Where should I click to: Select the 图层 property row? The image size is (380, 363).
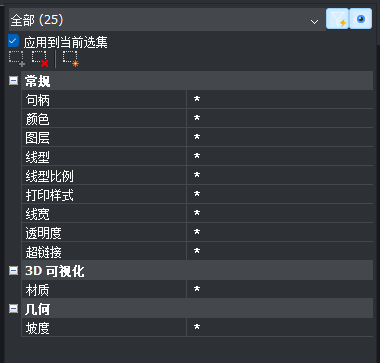pyautogui.click(x=197, y=138)
